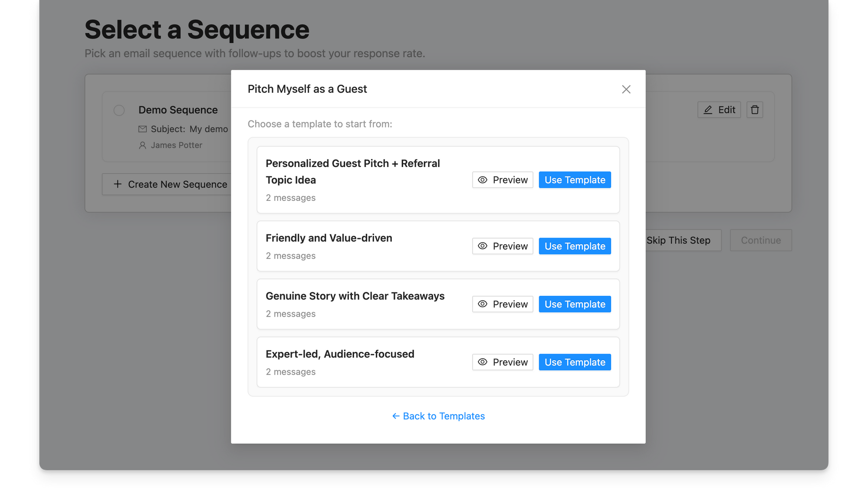Screen dimensions: 868x494
Task: Use Template for Personalized Guest Pitch
Action: [x=575, y=180]
